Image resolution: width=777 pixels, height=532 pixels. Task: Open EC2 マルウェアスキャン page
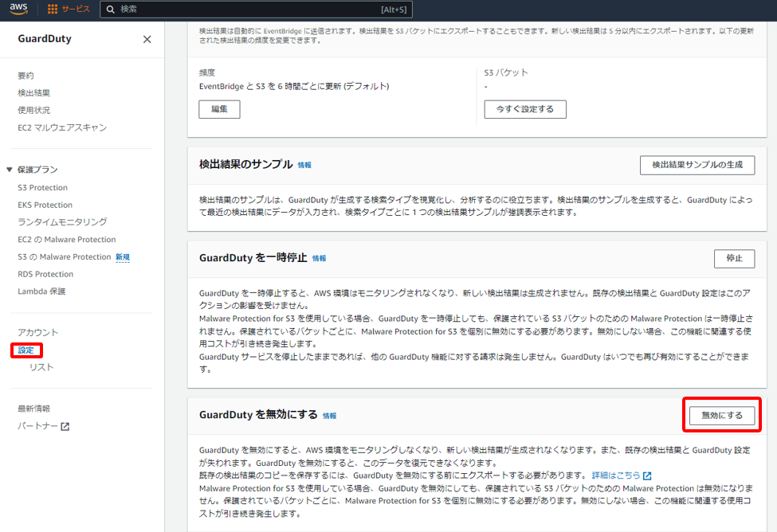(x=62, y=127)
